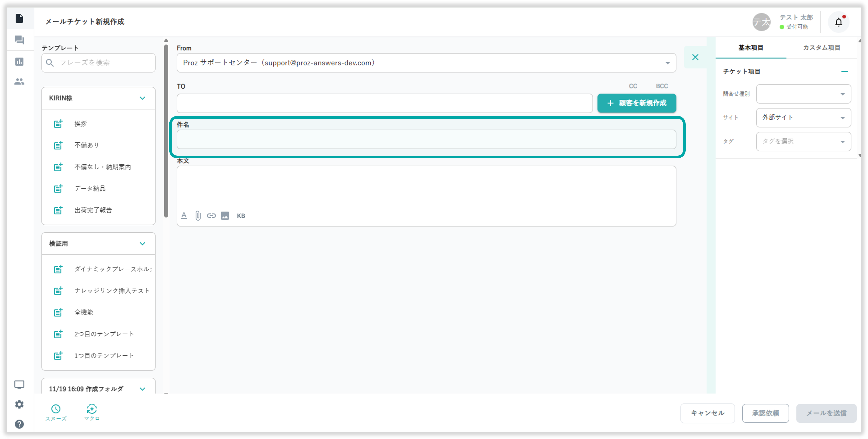The image size is (868, 439).
Task: Collapse the 検証用 template folder
Action: [x=143, y=244]
